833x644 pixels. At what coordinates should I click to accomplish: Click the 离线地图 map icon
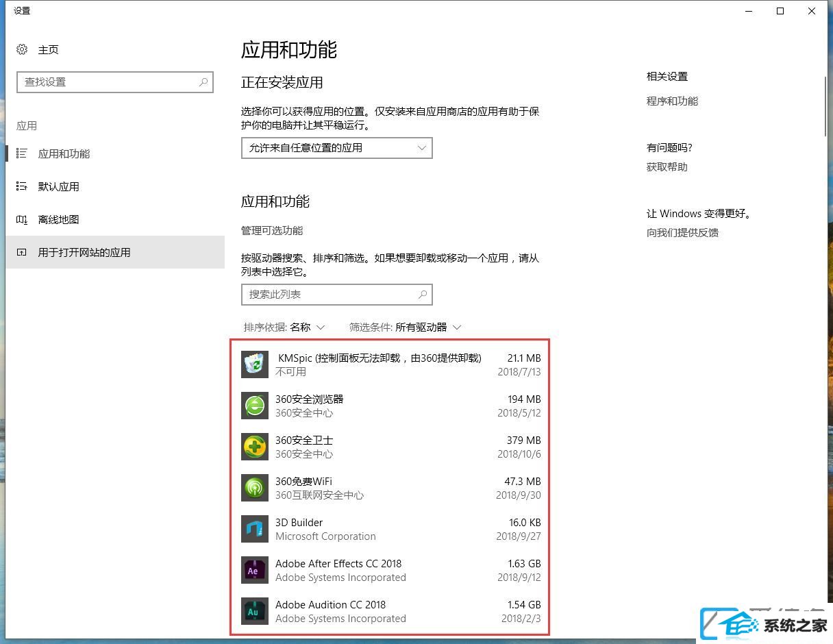[x=22, y=219]
